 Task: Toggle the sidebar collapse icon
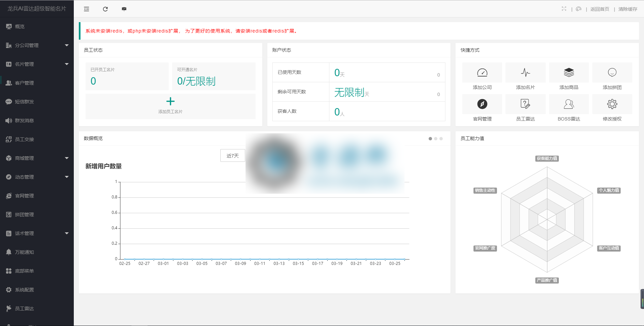87,9
